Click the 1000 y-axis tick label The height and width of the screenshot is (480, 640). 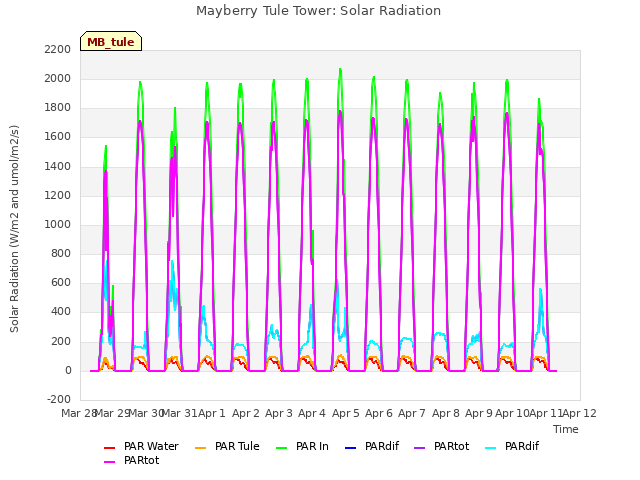pos(58,224)
